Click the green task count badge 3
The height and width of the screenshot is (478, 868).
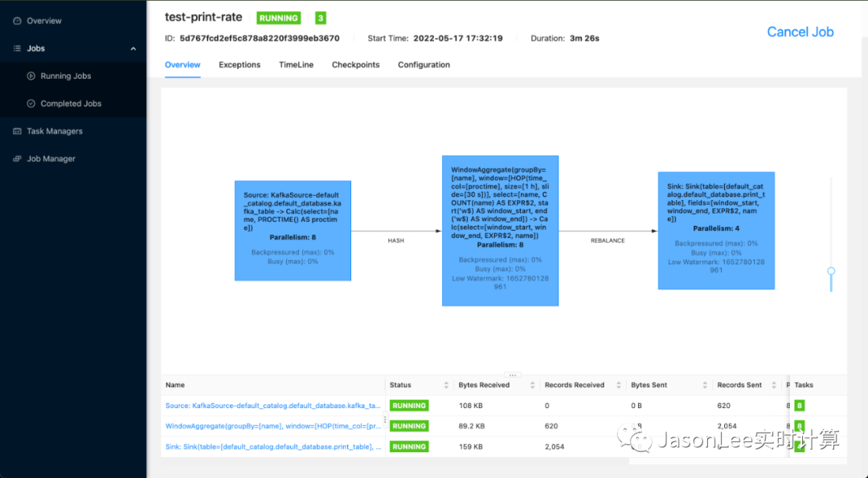(x=321, y=18)
